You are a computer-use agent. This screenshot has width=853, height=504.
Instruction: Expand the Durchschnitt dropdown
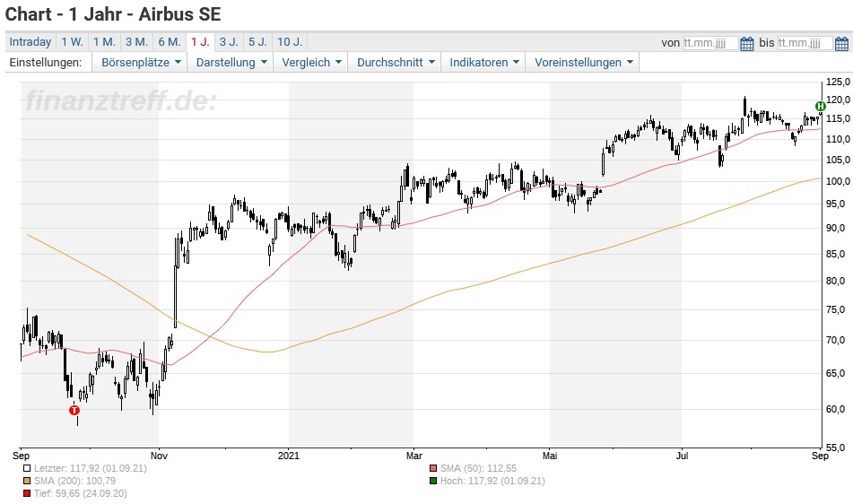click(395, 62)
